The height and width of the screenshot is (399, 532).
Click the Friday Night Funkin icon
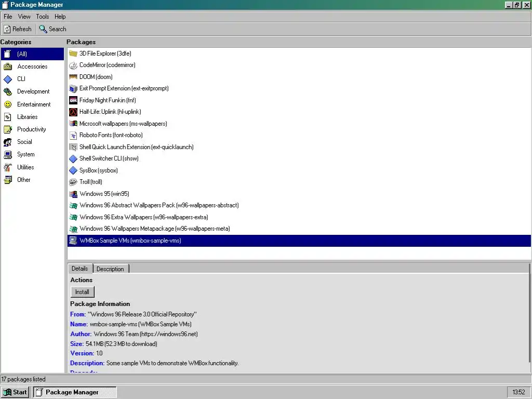click(x=73, y=100)
